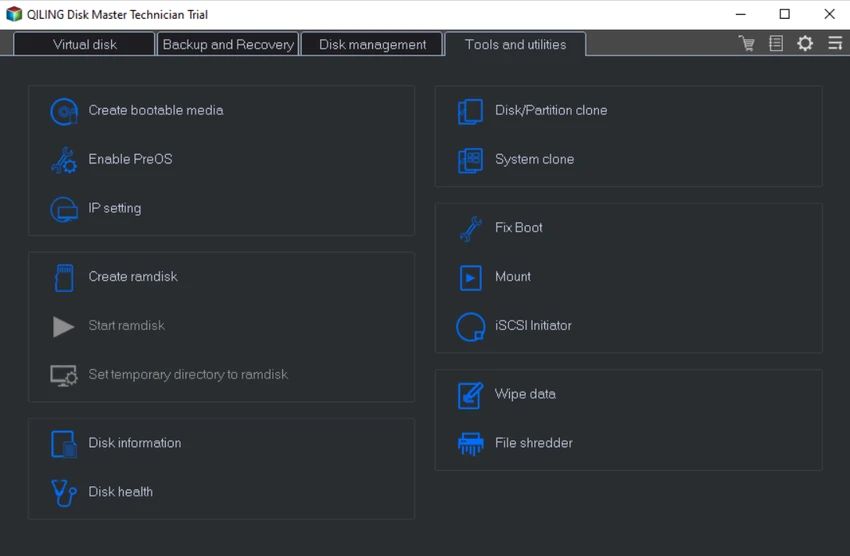This screenshot has height=556, width=850.
Task: Select Set temporary directory to ramdisk text
Action: pyautogui.click(x=188, y=374)
